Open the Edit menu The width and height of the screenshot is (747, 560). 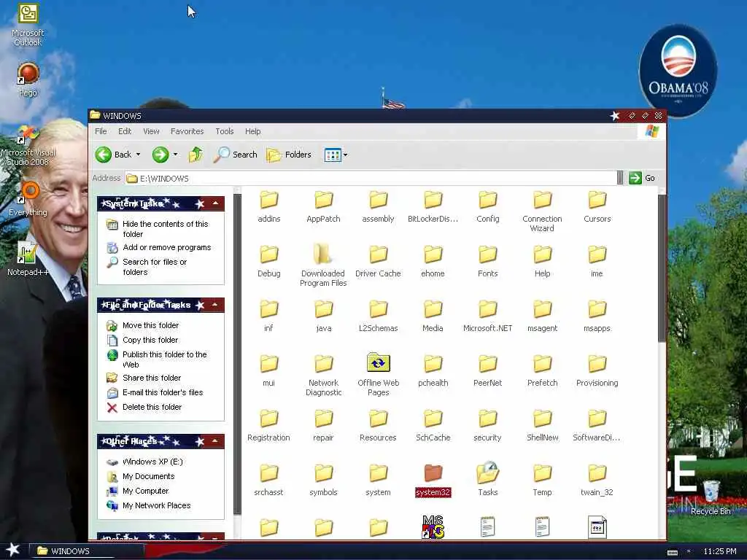(x=125, y=131)
